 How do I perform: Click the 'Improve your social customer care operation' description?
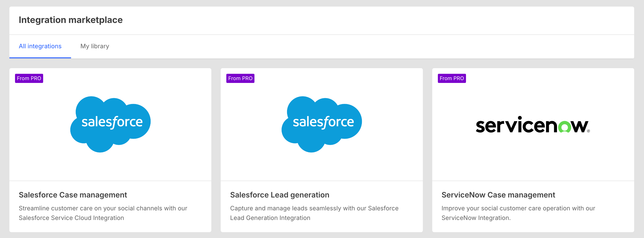518,213
